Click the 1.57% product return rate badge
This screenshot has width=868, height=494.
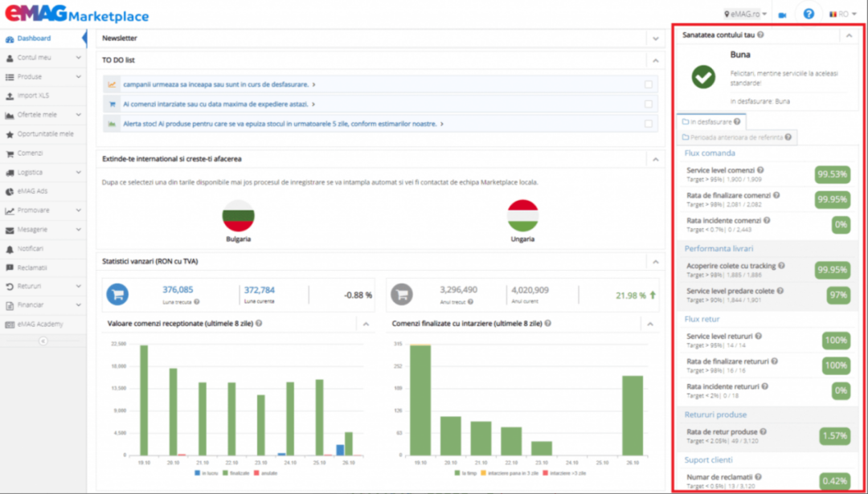(835, 436)
